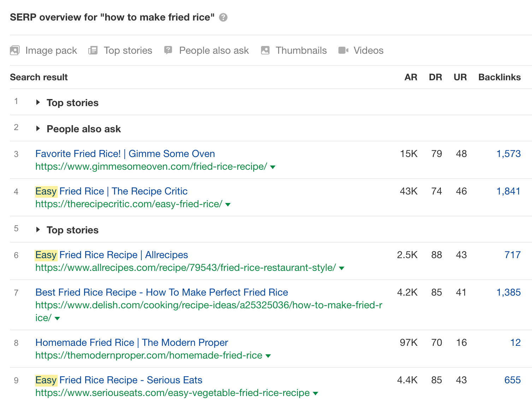Viewport: 532px width, 401px height.
Task: Click the help question mark icon
Action: 223,17
